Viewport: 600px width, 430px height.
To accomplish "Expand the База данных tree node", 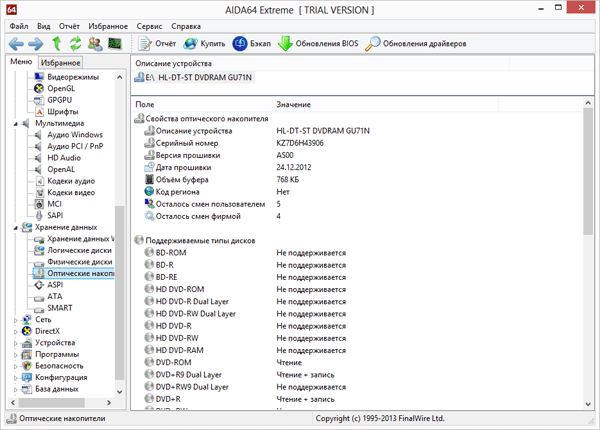I will (x=16, y=389).
